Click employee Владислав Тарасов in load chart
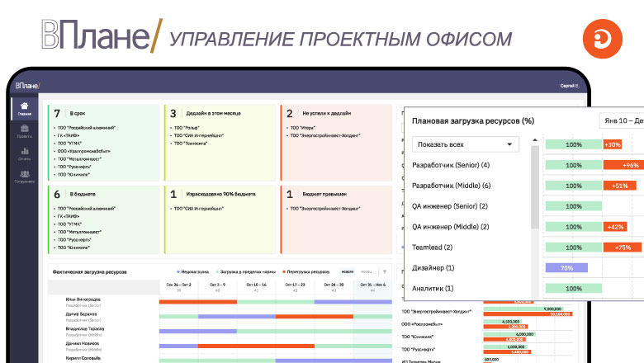The image size is (644, 363). coord(84,328)
